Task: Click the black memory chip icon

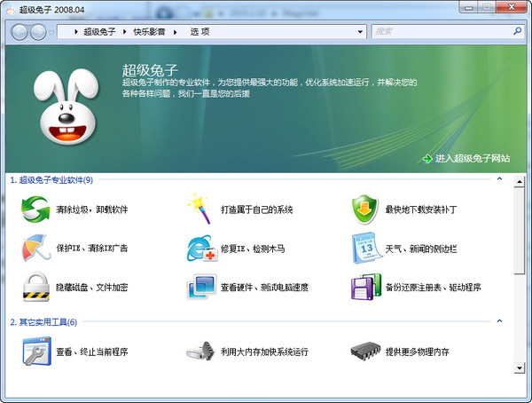Action: 365,351
